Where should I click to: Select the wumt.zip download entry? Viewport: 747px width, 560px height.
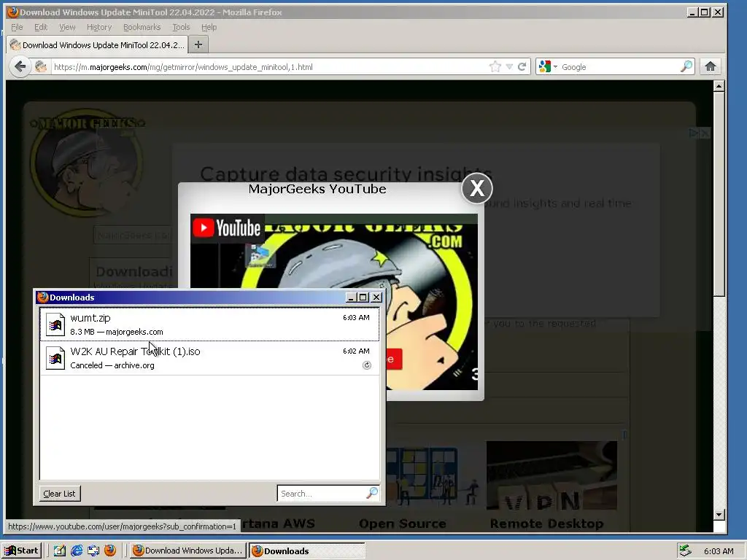click(209, 324)
